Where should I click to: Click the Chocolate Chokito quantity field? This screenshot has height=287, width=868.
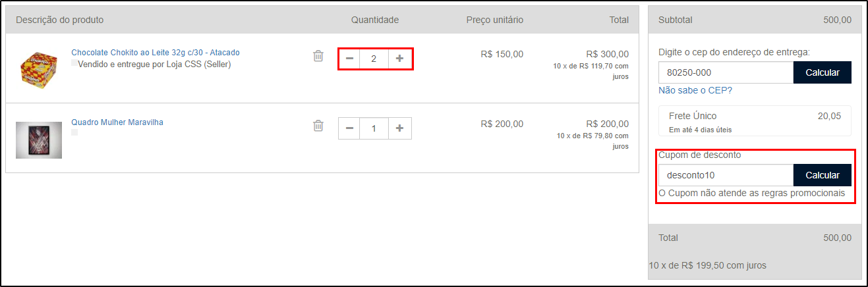pyautogui.click(x=374, y=59)
